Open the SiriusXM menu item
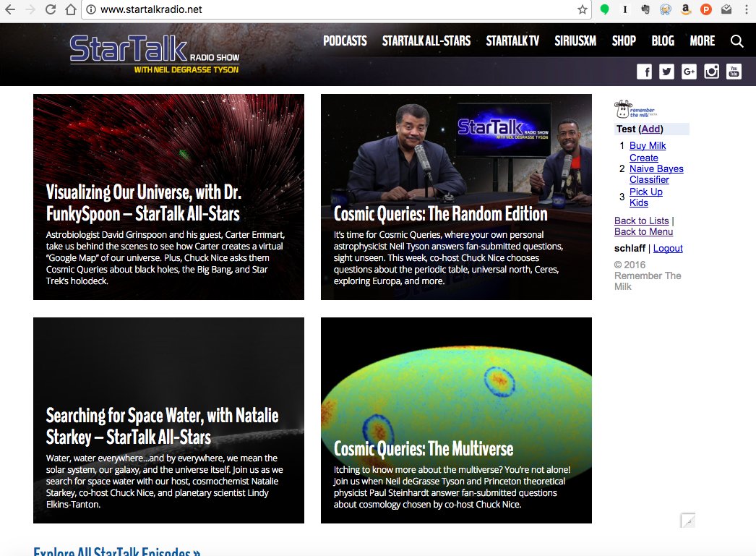Image resolution: width=756 pixels, height=556 pixels. [x=575, y=41]
